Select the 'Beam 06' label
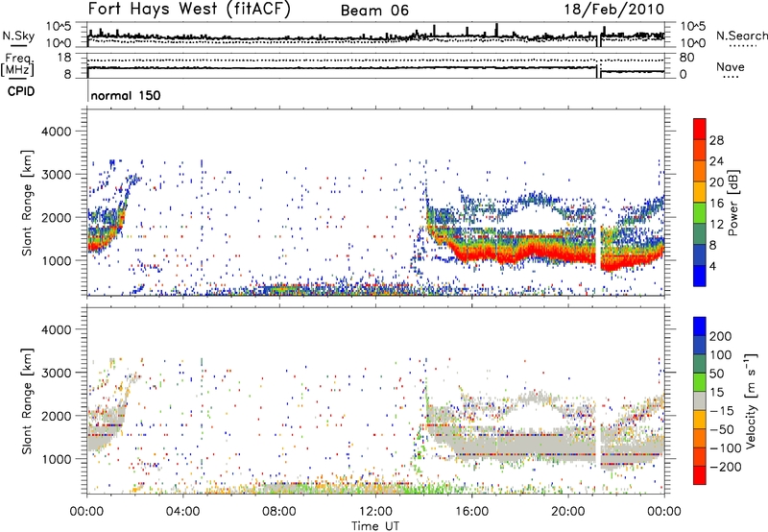 374,11
